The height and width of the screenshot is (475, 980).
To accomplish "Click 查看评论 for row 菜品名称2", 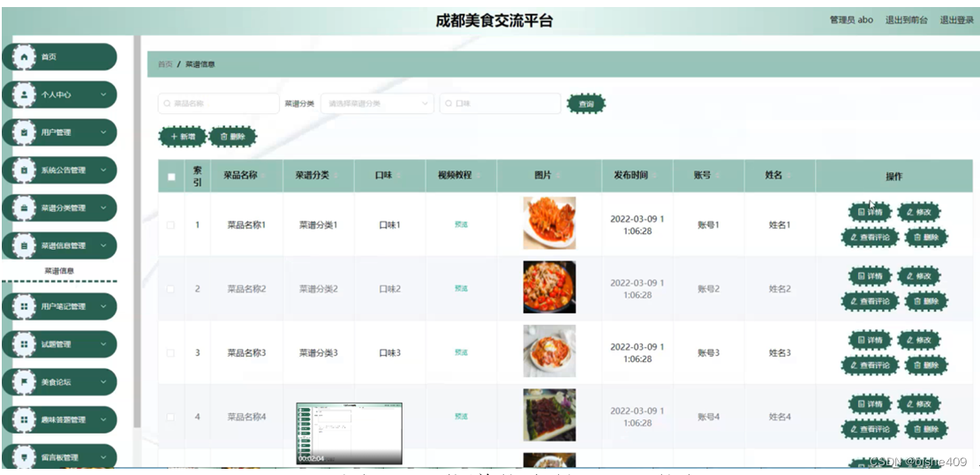I will tap(870, 301).
